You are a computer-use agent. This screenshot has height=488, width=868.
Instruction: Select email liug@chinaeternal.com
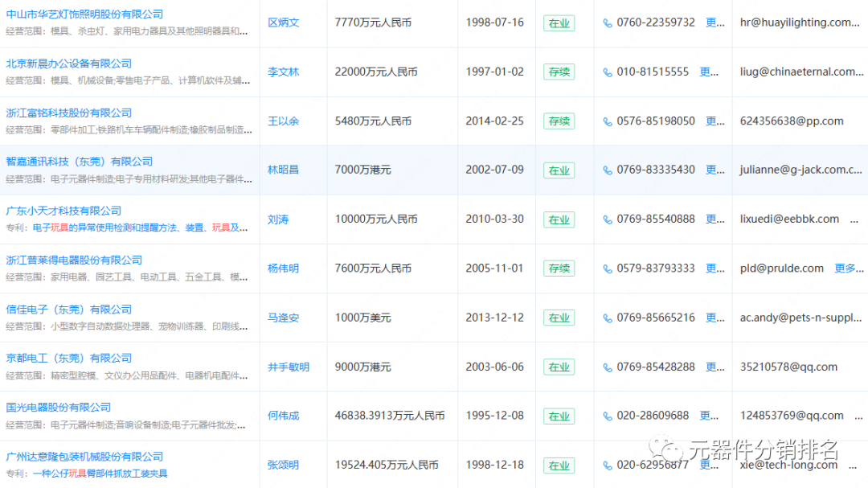tap(801, 72)
